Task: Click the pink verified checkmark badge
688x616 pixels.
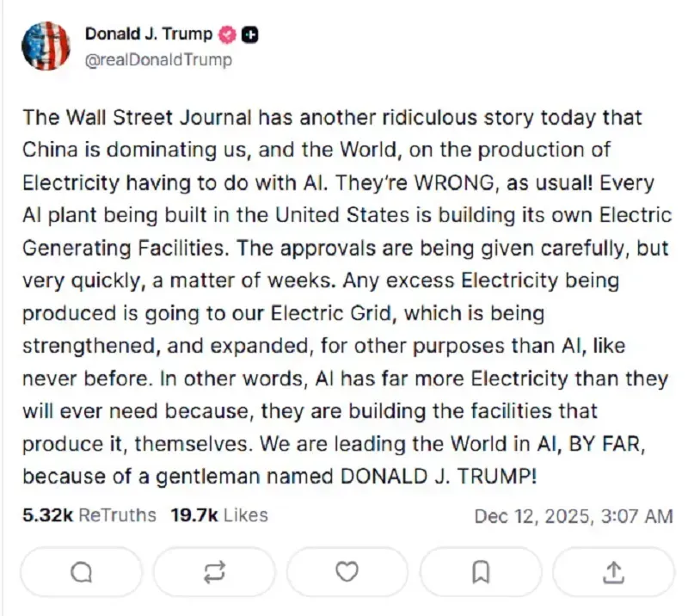Action: tap(227, 34)
